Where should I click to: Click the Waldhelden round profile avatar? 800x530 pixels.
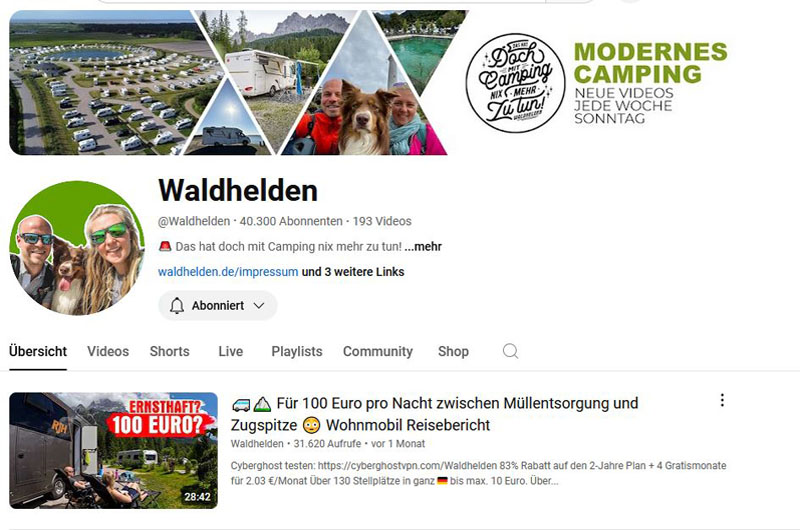(77, 248)
